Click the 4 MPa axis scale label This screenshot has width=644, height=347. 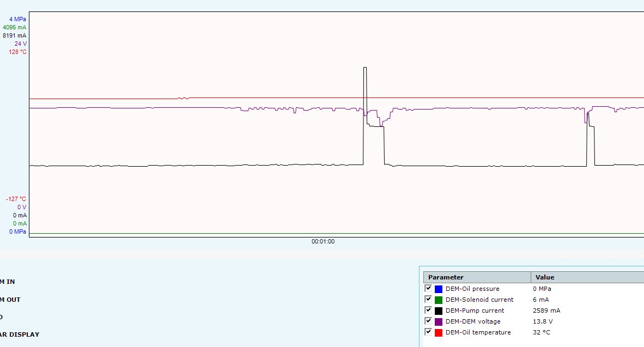coord(17,19)
